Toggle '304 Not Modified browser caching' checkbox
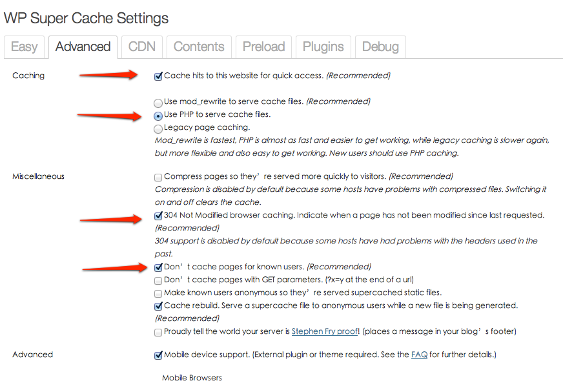The width and height of the screenshot is (563, 392). pyautogui.click(x=158, y=216)
